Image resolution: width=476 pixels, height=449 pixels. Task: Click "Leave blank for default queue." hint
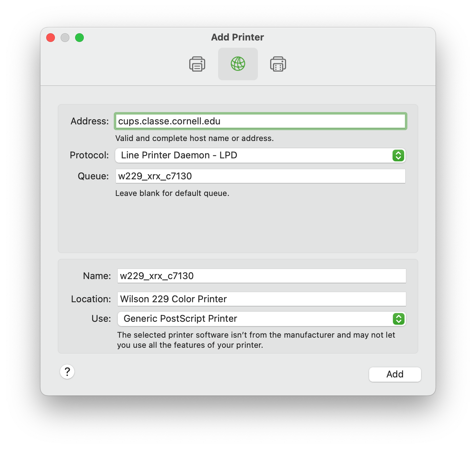(x=172, y=193)
